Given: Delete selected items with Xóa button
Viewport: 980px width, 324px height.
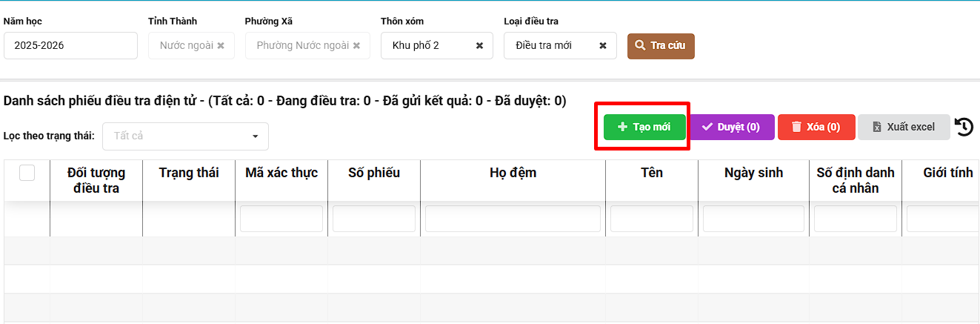Looking at the screenshot, I should 816,128.
